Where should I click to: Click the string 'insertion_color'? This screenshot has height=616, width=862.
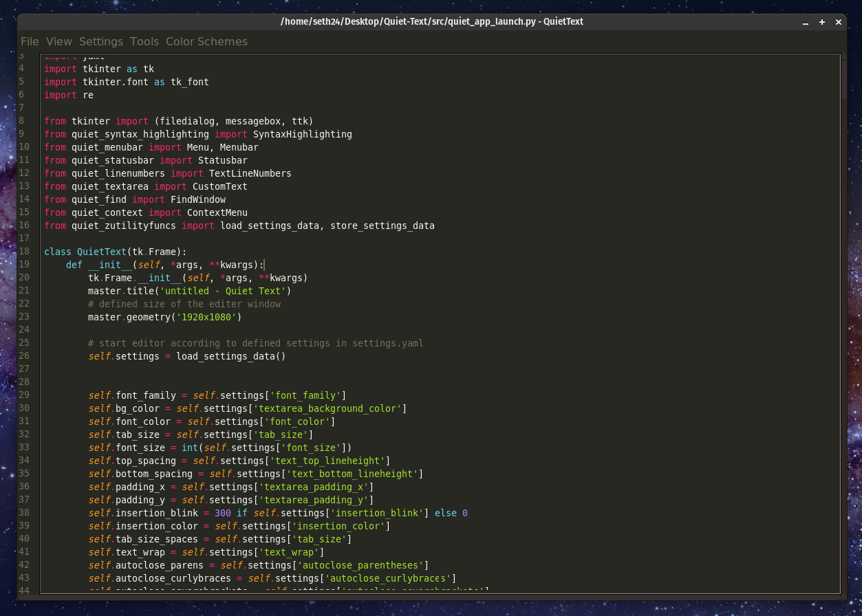click(338, 526)
